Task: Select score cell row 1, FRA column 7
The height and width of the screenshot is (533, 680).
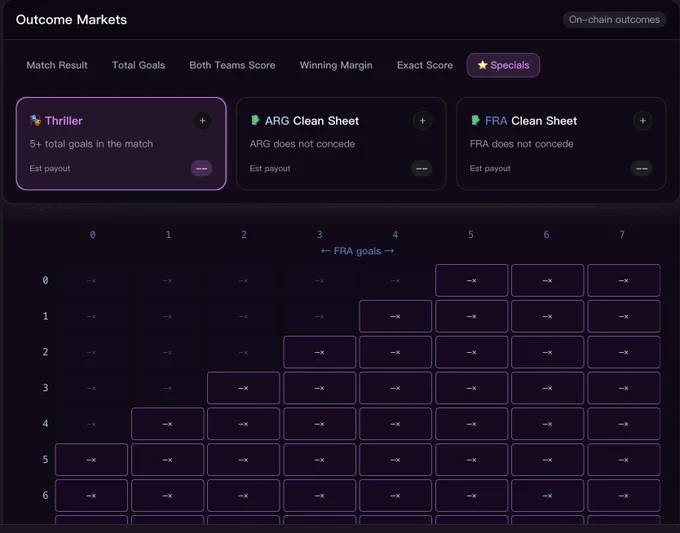Action: click(x=624, y=317)
